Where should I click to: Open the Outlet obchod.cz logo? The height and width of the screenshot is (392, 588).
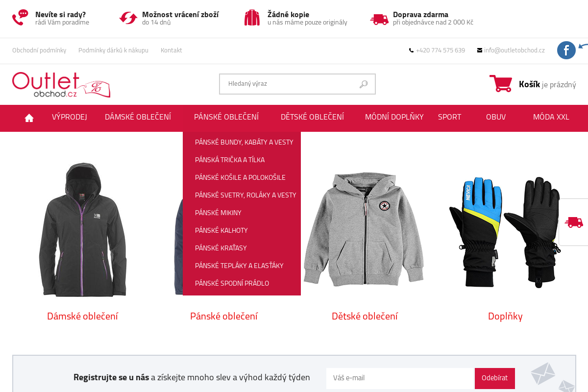[61, 85]
